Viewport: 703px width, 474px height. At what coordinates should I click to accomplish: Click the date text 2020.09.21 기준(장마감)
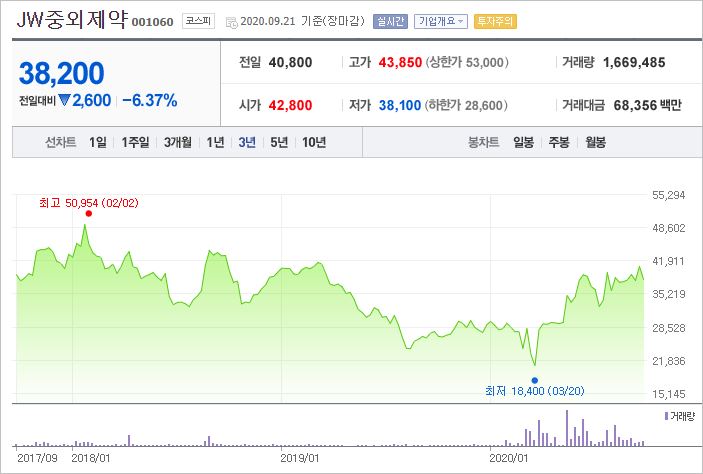(302, 21)
